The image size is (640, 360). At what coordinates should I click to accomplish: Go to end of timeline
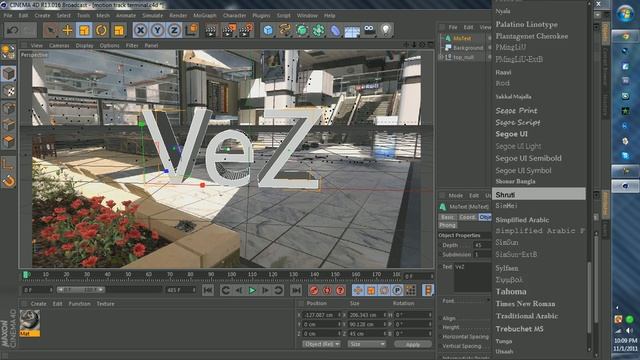(296, 290)
